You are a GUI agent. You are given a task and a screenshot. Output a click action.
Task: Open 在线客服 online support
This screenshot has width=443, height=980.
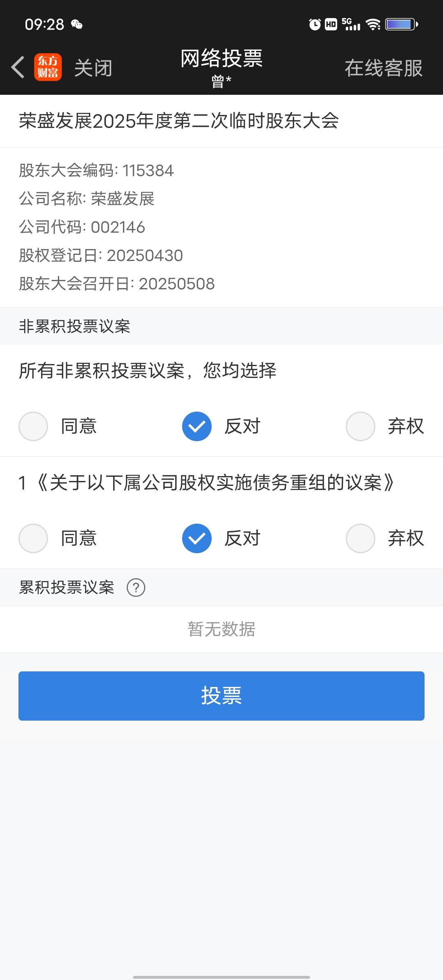click(x=384, y=68)
